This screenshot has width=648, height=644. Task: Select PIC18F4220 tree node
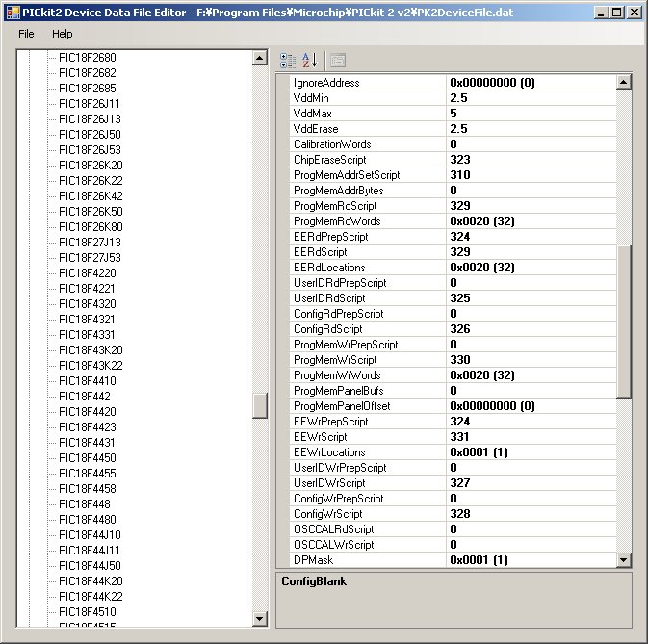[x=88, y=273]
